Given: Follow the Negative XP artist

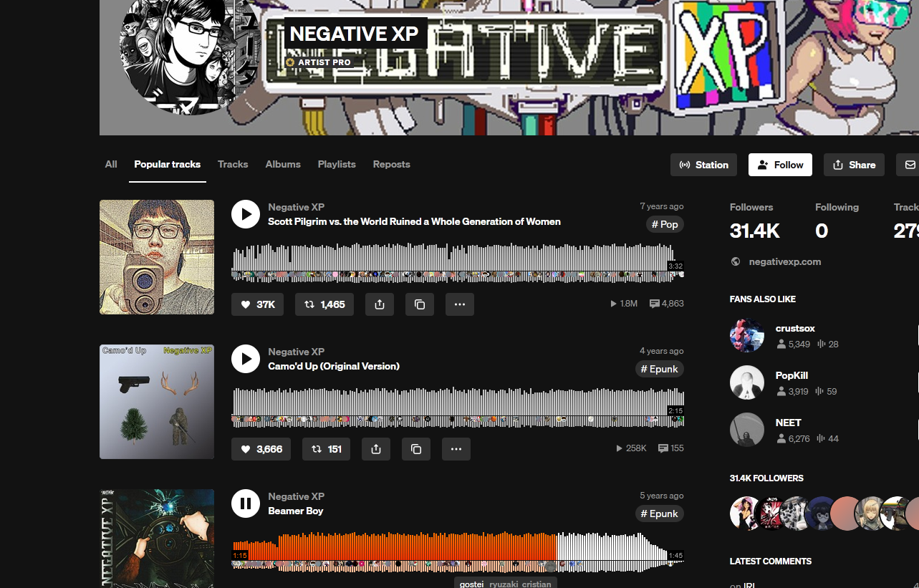Looking at the screenshot, I should (x=780, y=165).
